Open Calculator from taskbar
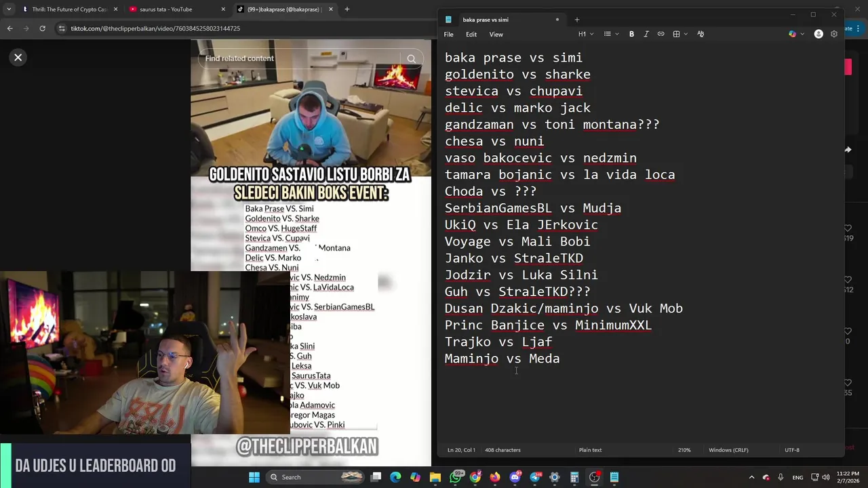This screenshot has height=488, width=868. point(574,477)
